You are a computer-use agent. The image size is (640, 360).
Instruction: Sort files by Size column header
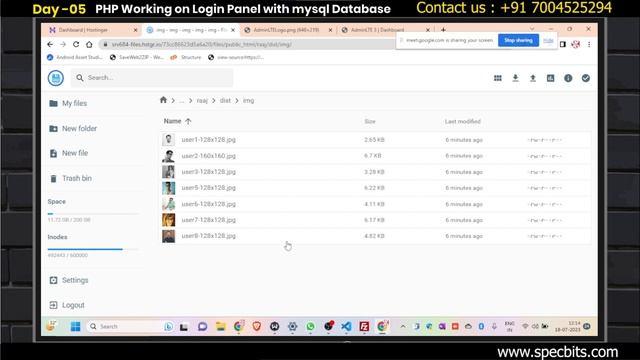(370, 122)
